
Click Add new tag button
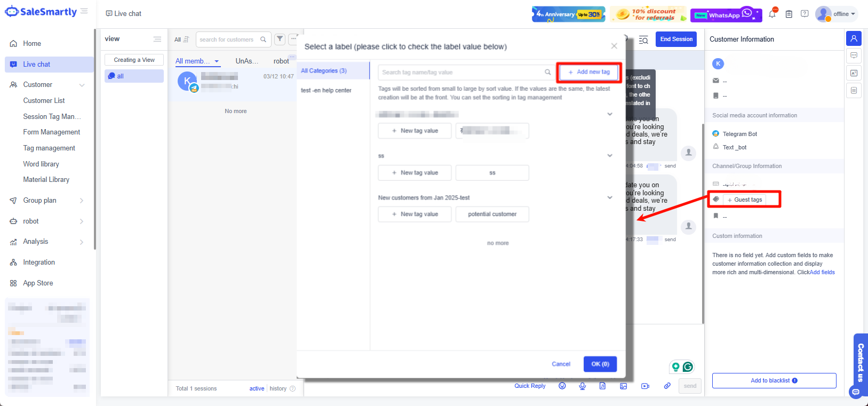(x=589, y=72)
